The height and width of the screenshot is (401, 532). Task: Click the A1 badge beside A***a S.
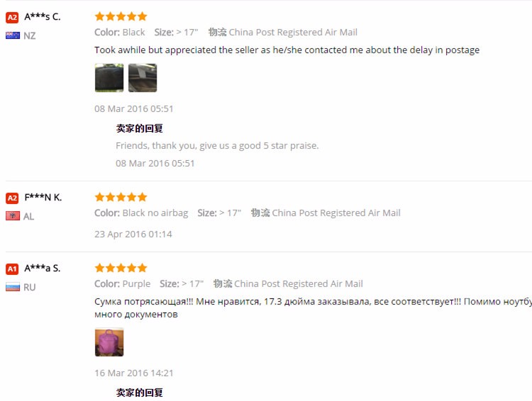(x=12, y=269)
